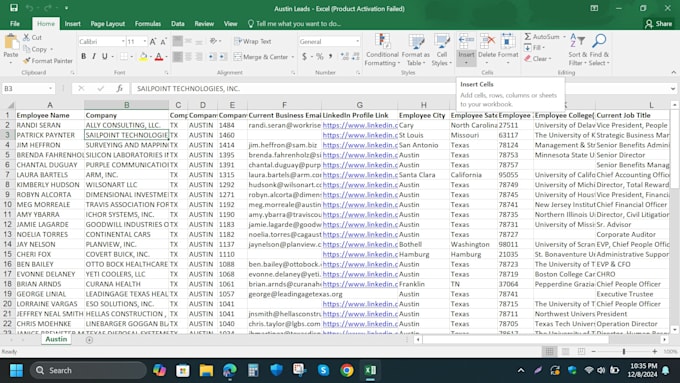The image size is (680, 383).
Task: Select the Austin sheet tab
Action: (x=56, y=339)
